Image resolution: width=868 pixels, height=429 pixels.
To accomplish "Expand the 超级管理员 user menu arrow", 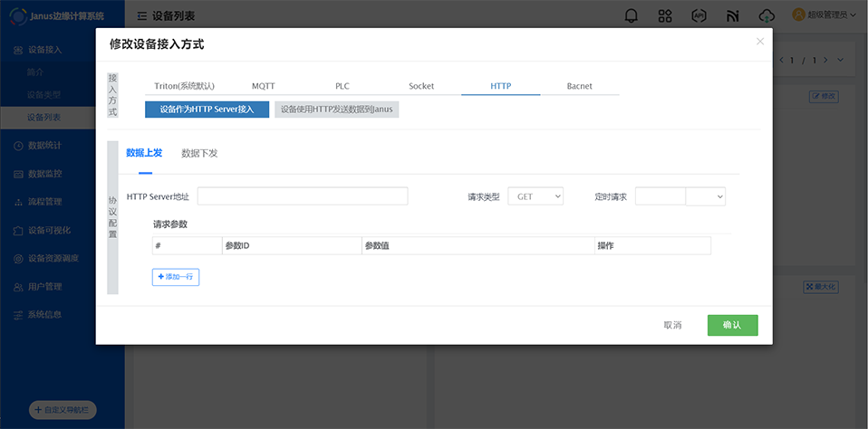I will pyautogui.click(x=854, y=15).
